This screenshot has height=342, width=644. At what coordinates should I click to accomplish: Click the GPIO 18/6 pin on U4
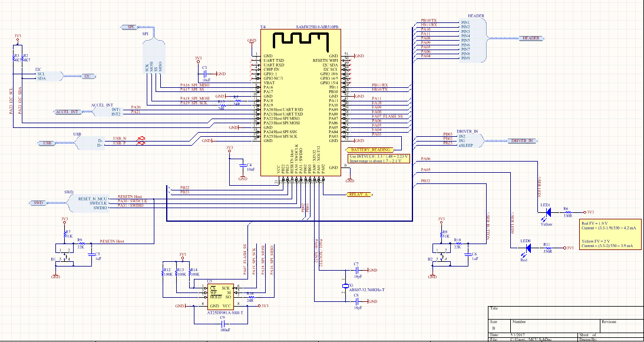point(329,74)
